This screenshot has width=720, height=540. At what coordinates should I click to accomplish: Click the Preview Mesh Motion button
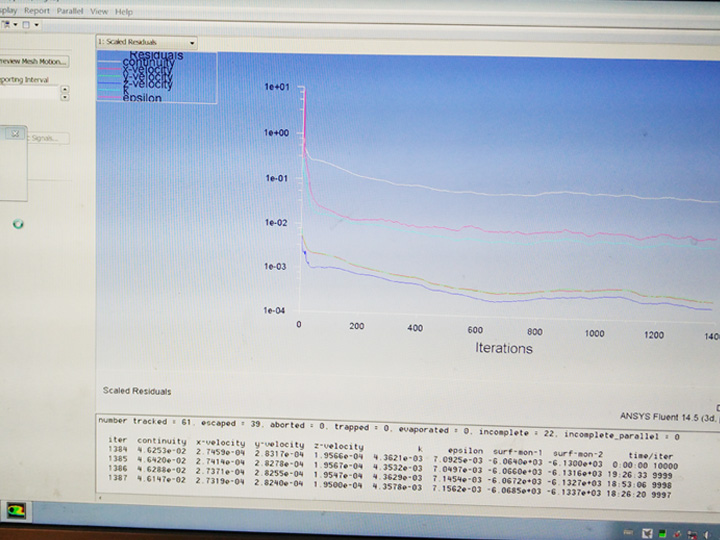coord(33,61)
